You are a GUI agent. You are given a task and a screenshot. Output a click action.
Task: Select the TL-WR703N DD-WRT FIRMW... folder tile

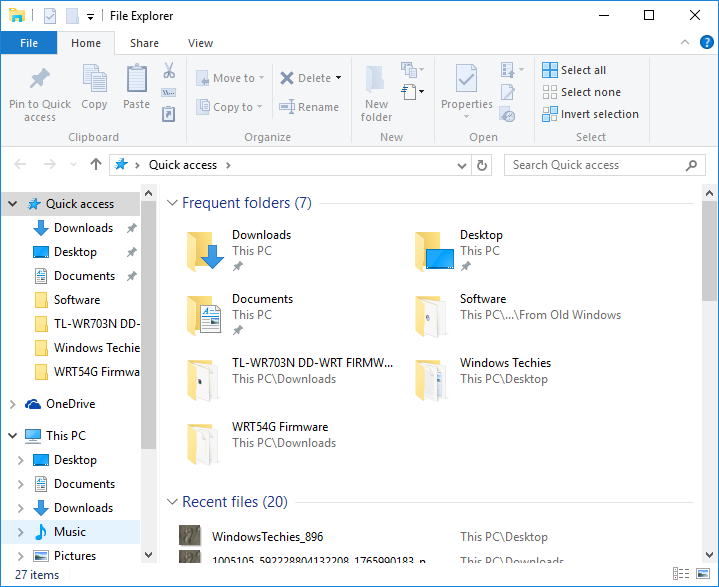coord(290,380)
